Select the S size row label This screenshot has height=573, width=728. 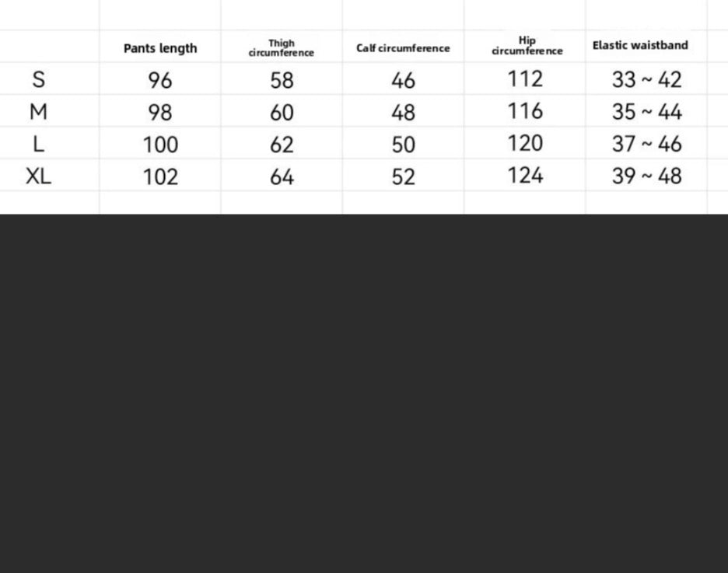pyautogui.click(x=39, y=79)
